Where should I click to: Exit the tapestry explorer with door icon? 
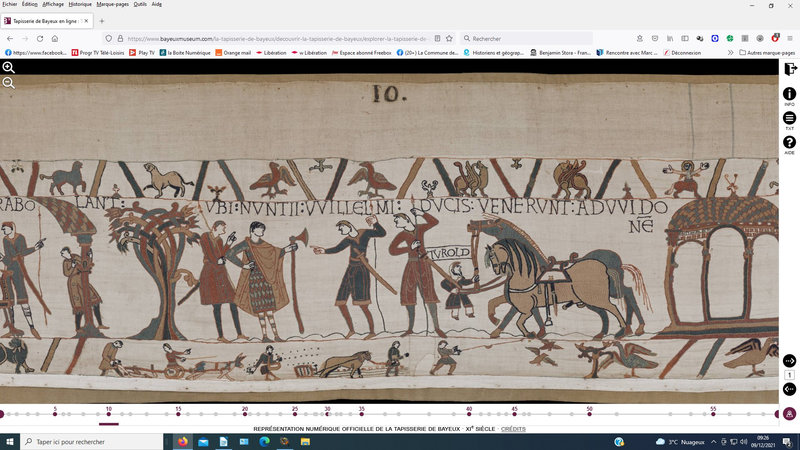[790, 69]
